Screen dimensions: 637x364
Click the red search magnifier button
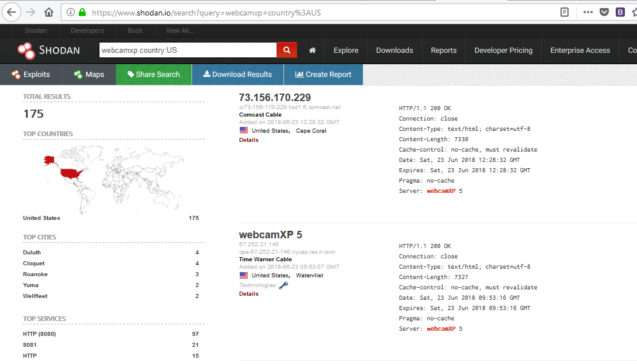(x=287, y=50)
